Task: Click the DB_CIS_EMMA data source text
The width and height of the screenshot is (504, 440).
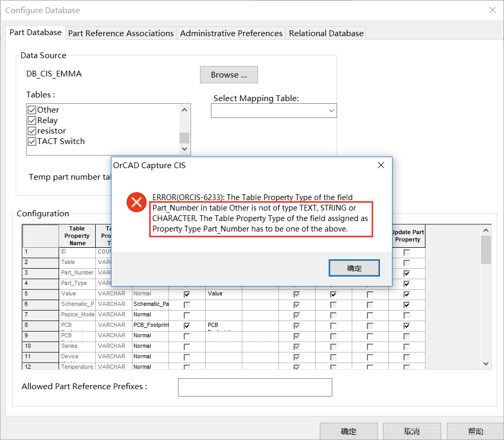Action: (x=54, y=74)
